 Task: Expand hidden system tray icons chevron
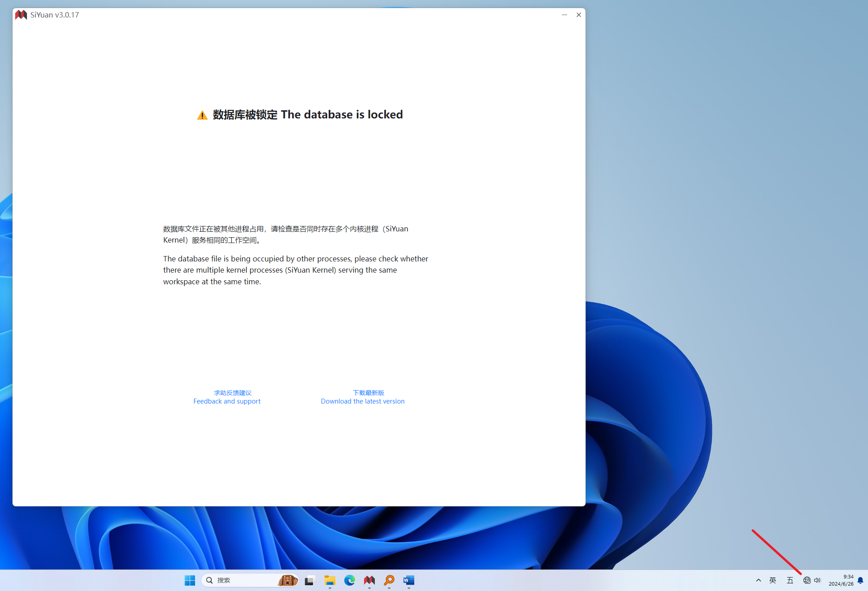click(x=758, y=580)
